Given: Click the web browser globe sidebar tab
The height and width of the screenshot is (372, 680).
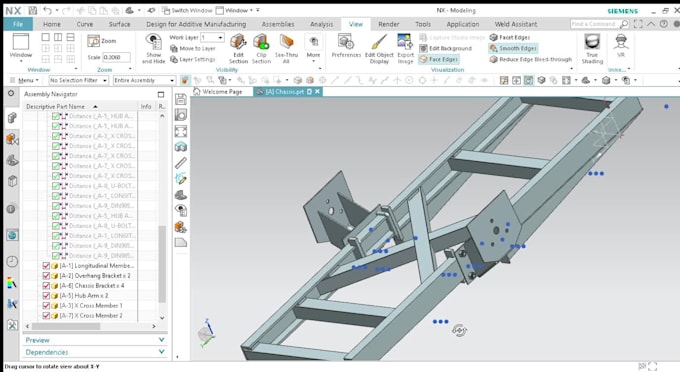Looking at the screenshot, I should point(12,235).
